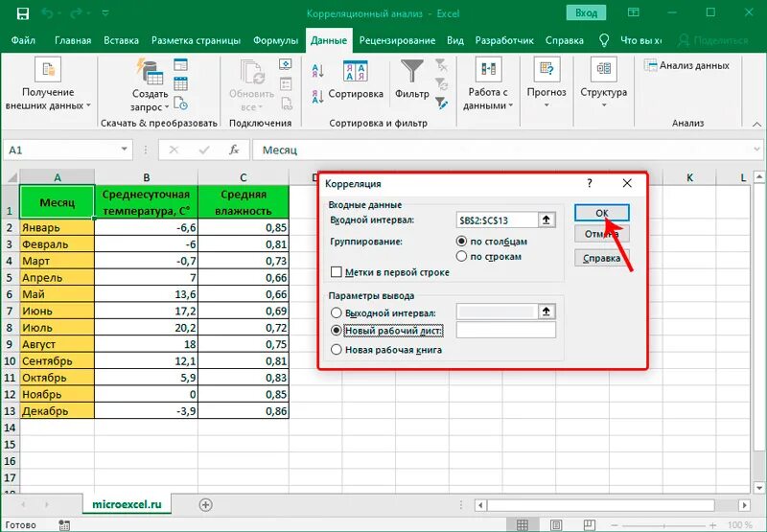Viewport: 767px width, 532px height.
Task: Expand the Прогноз dropdown arrow
Action: click(546, 105)
